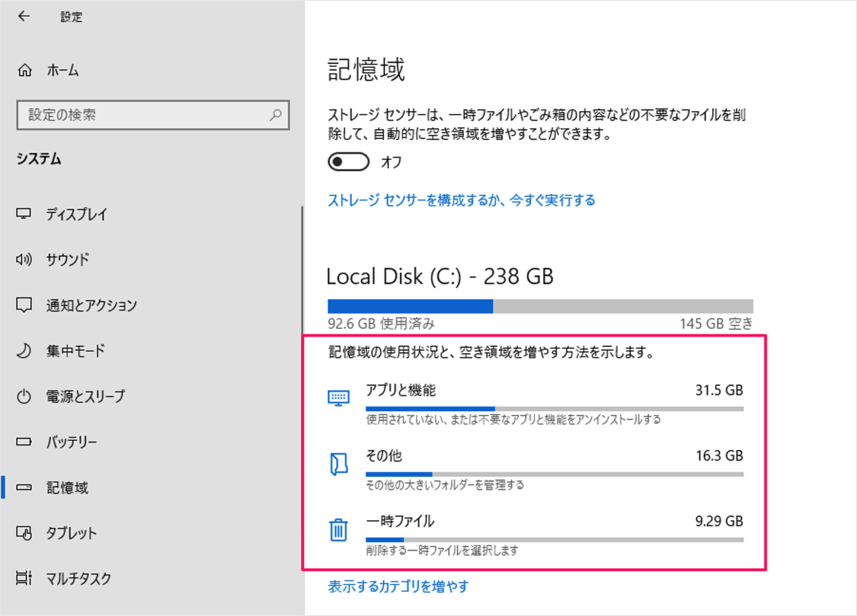Click 表示するカテゴリを増やす to show more categories

(398, 586)
